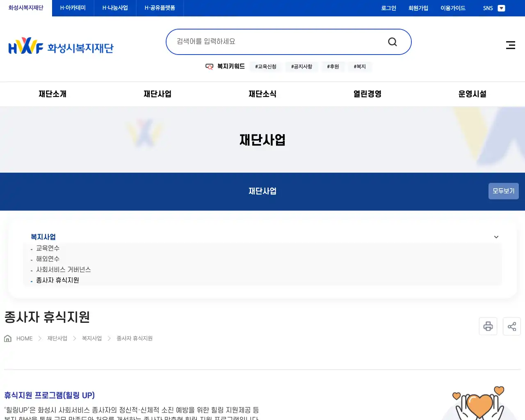
Task: Open the 교육연수 submenu link
Action: 48,248
